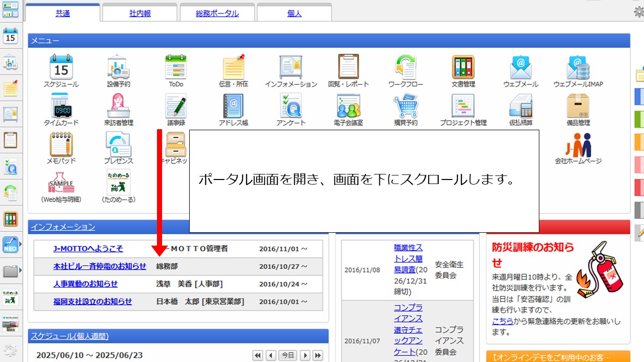Go to next week with double-right arrow
The height and width of the screenshot is (362, 644).
317,355
